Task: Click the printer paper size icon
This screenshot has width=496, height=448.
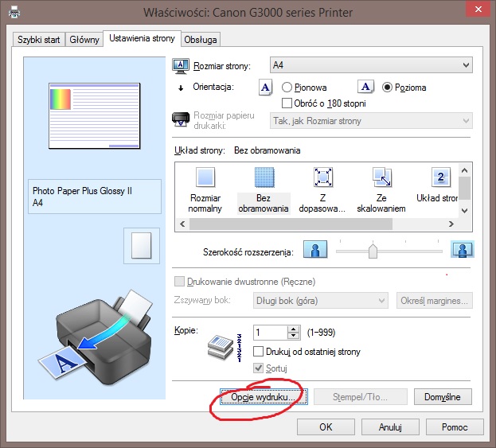Action: [x=181, y=119]
